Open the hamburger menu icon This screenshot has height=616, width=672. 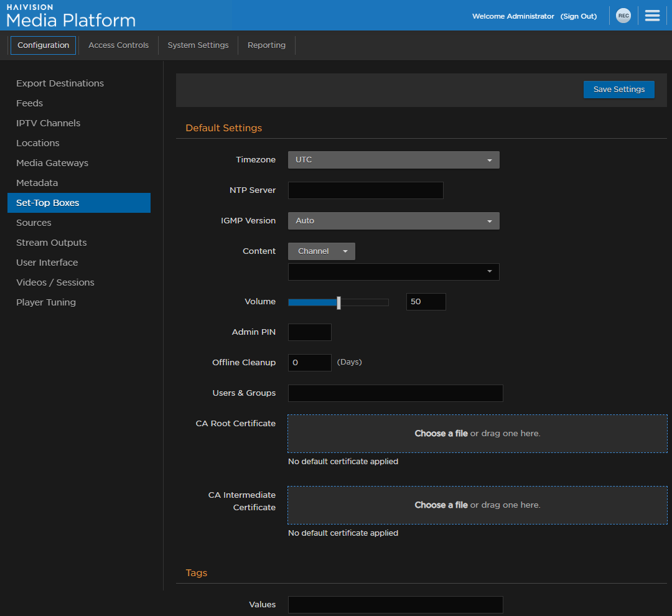point(652,16)
